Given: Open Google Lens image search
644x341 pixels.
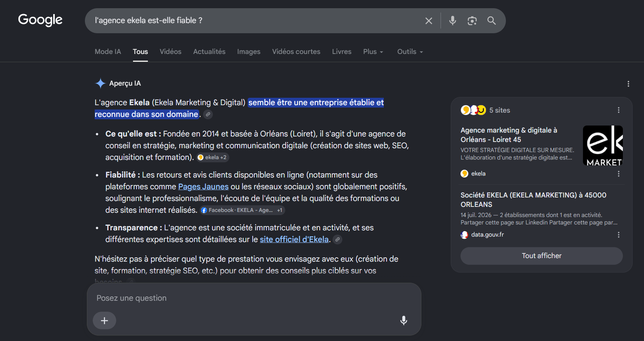Looking at the screenshot, I should tap(472, 21).
